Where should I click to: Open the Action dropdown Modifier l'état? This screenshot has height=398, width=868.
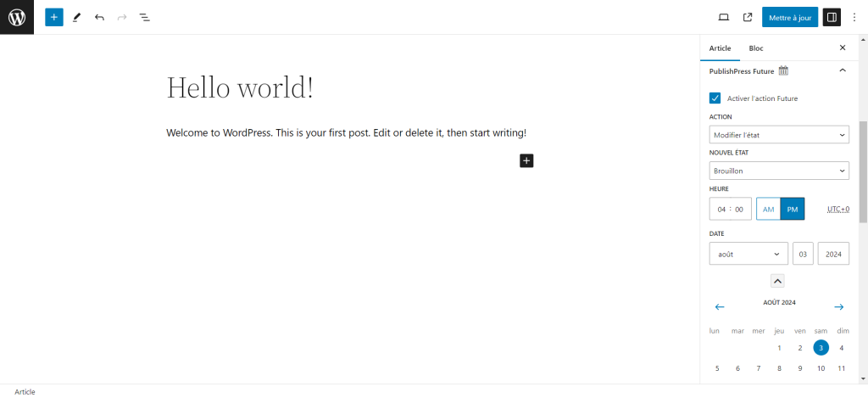pyautogui.click(x=779, y=135)
